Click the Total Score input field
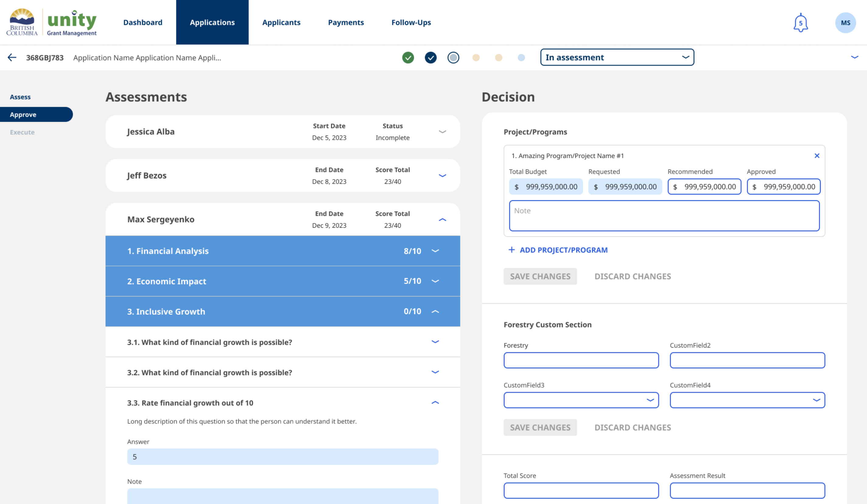867x504 pixels. [x=581, y=491]
